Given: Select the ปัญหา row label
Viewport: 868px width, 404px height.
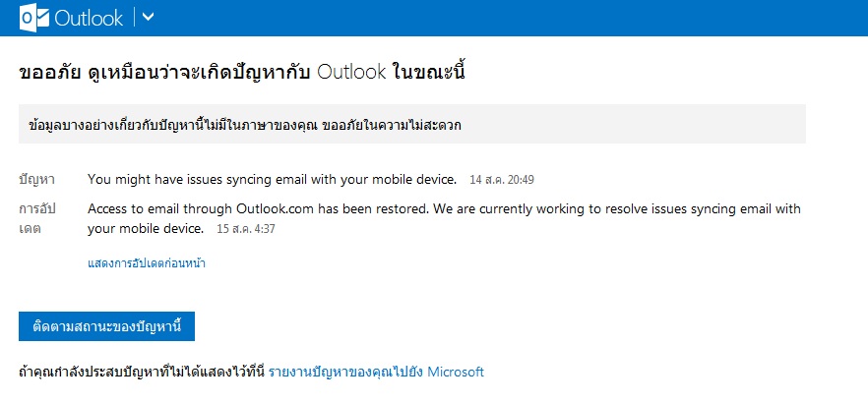Looking at the screenshot, I should [36, 180].
